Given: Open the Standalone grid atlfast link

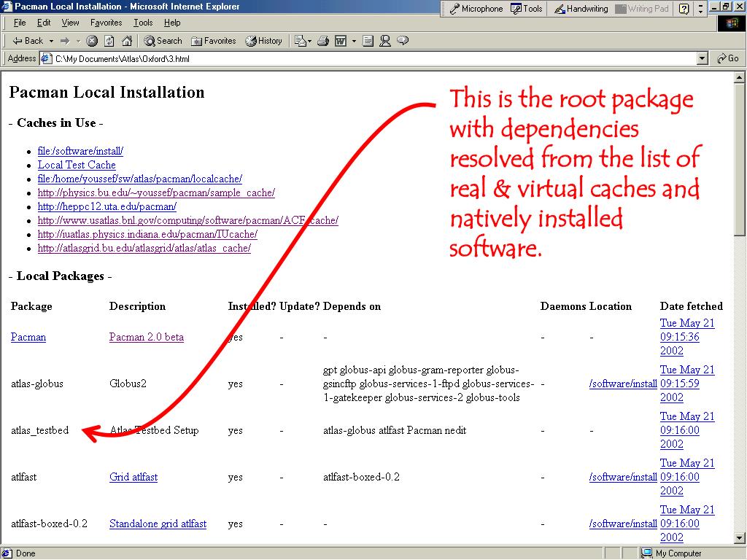Looking at the screenshot, I should tap(158, 524).
